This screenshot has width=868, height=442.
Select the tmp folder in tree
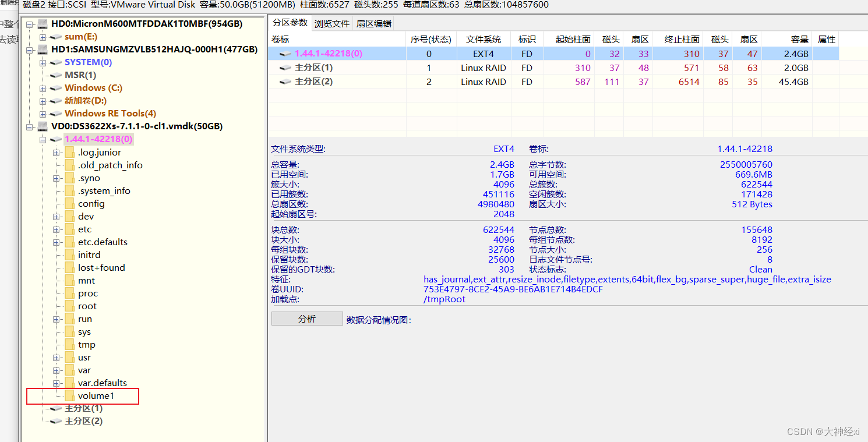[87, 345]
